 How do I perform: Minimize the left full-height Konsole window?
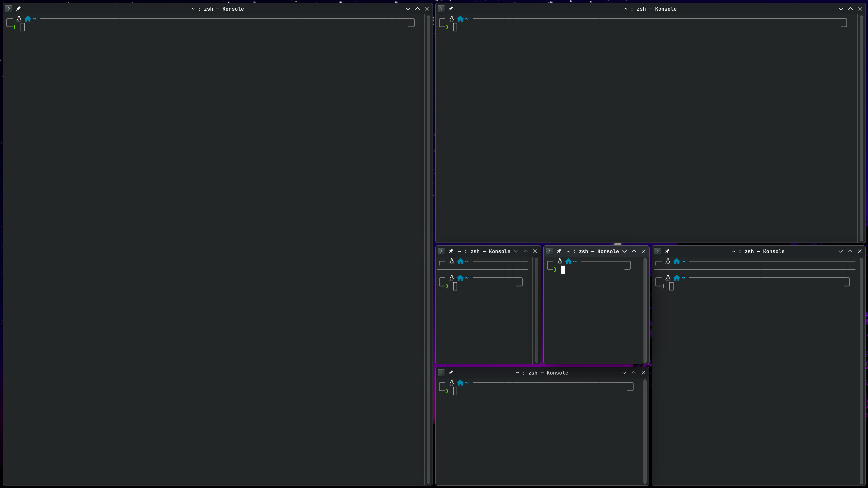coord(408,9)
